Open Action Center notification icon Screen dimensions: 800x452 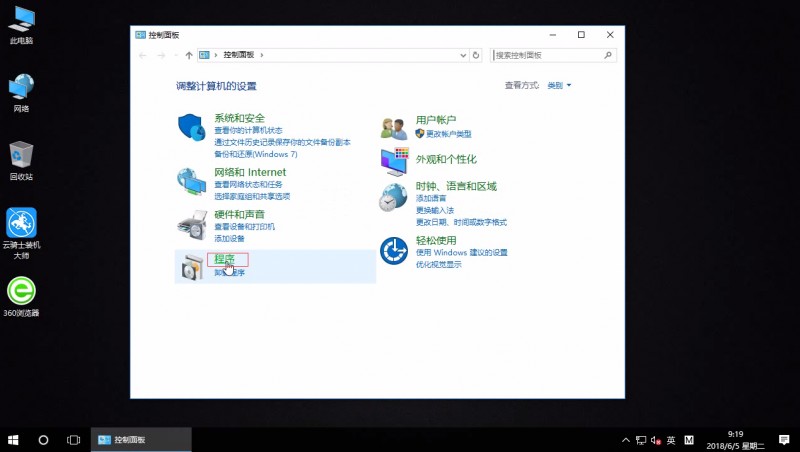[x=784, y=440]
